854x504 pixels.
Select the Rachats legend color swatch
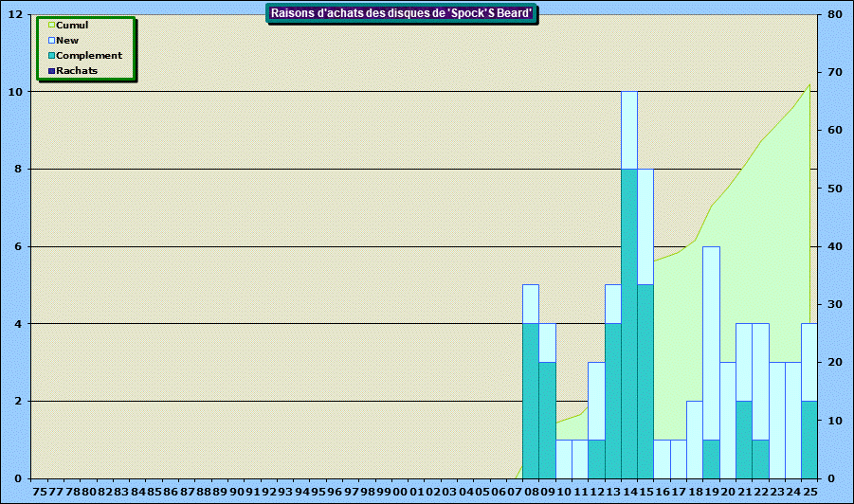[x=51, y=71]
